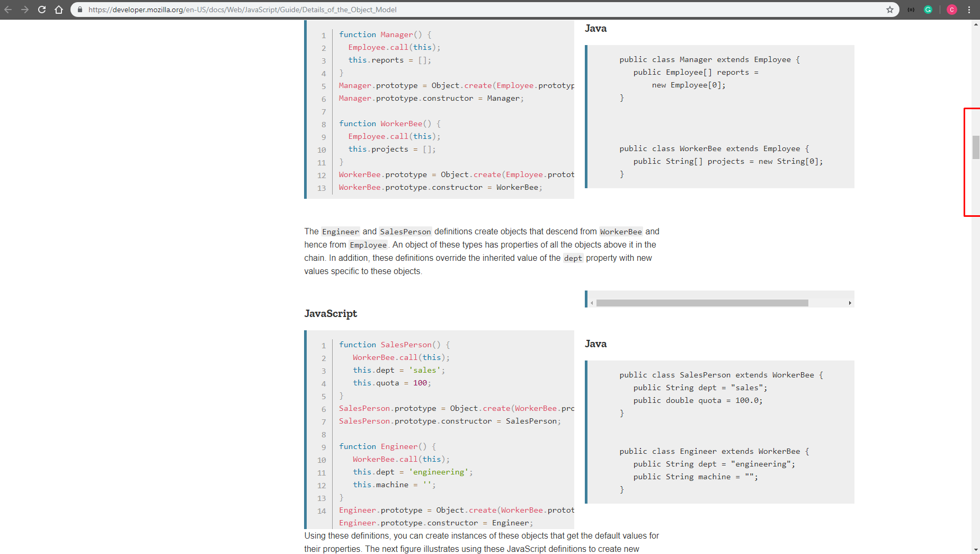980x554 pixels.
Task: Select the address bar URL text
Action: (x=243, y=9)
